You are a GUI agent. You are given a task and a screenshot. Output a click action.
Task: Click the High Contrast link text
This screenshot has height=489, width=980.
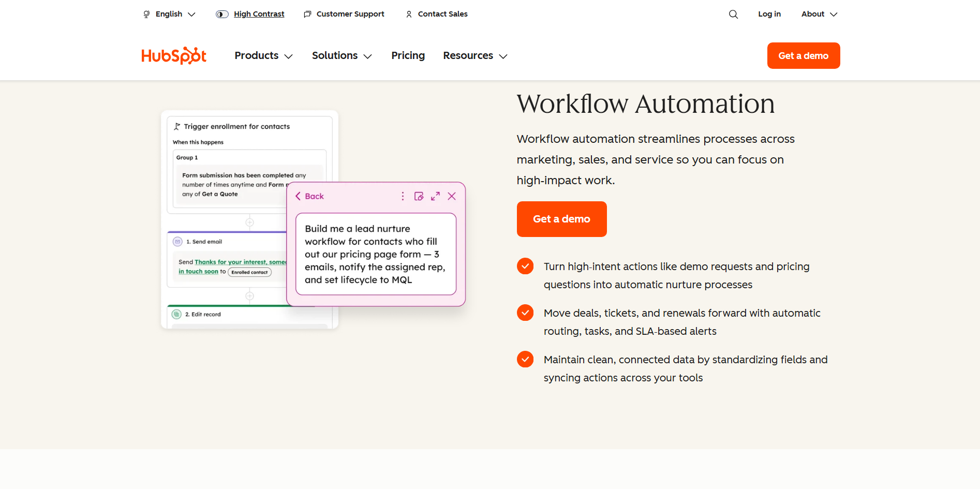click(259, 14)
